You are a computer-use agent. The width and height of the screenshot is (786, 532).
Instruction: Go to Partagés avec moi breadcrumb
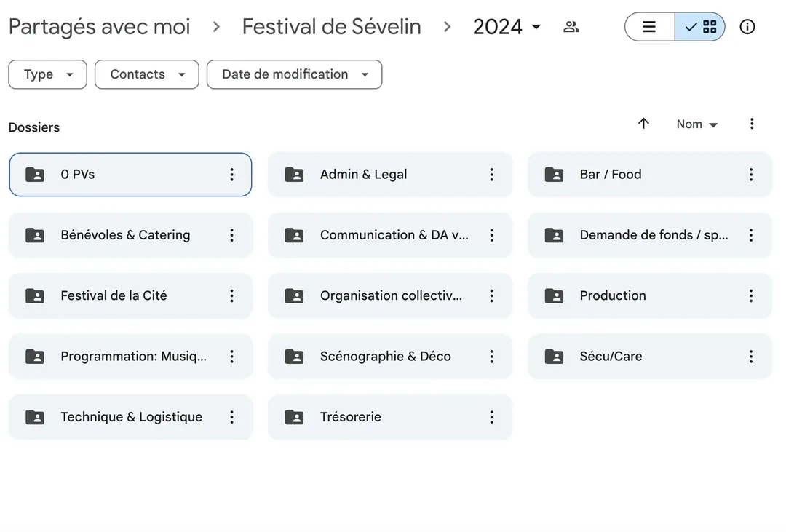coord(99,27)
